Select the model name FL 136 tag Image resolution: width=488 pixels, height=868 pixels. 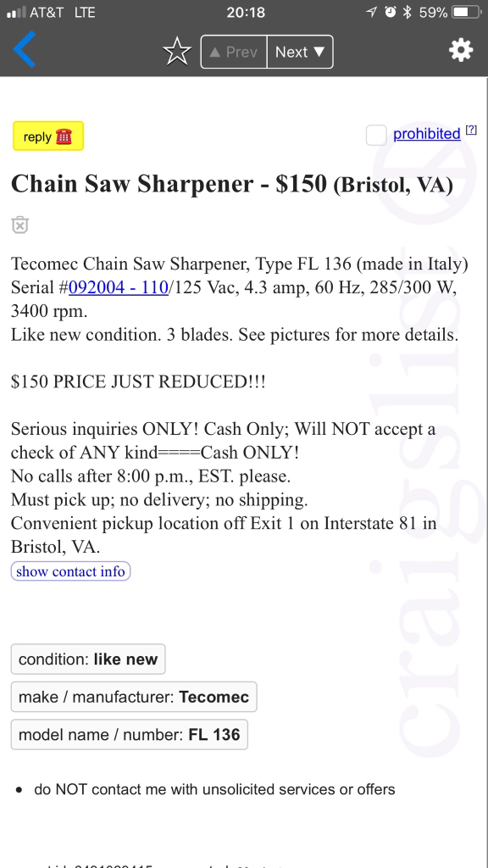(x=130, y=735)
